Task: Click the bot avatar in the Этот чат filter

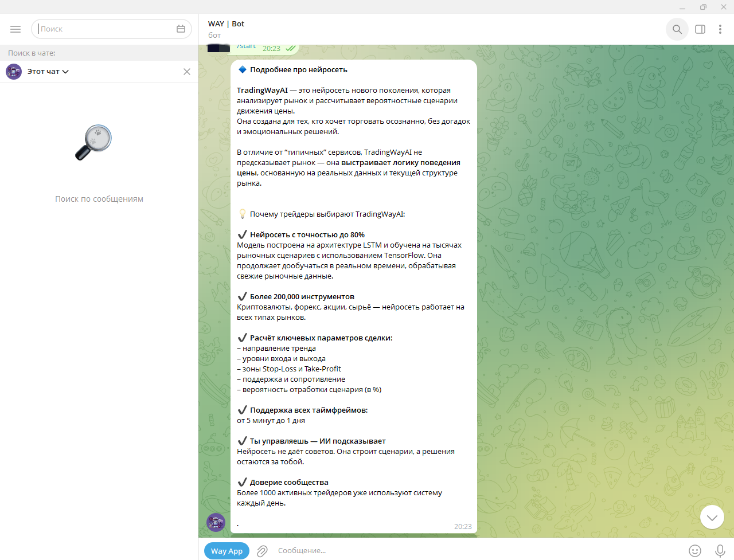Action: pos(13,71)
